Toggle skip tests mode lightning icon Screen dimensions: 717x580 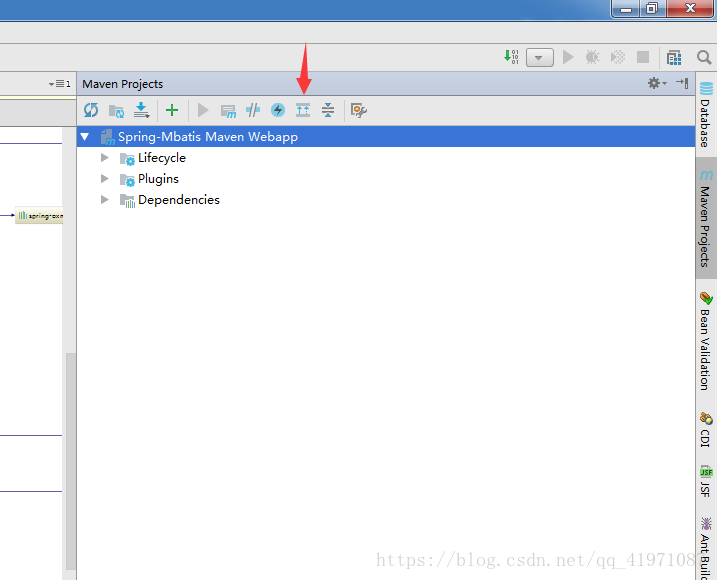tap(278, 110)
